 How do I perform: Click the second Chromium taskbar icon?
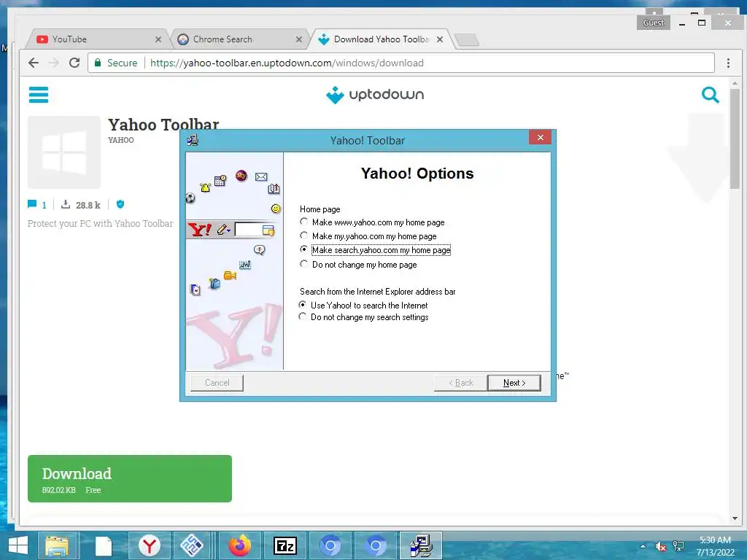coord(376,545)
